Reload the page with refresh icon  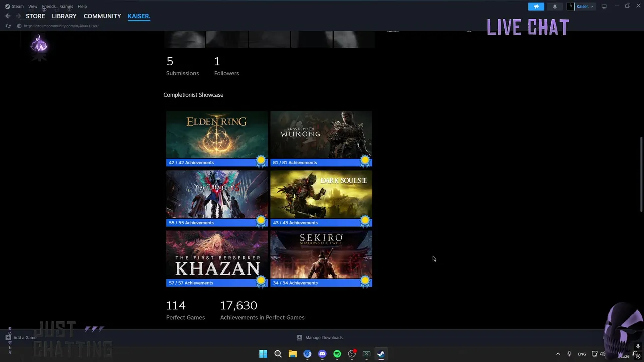pyautogui.click(x=8, y=26)
